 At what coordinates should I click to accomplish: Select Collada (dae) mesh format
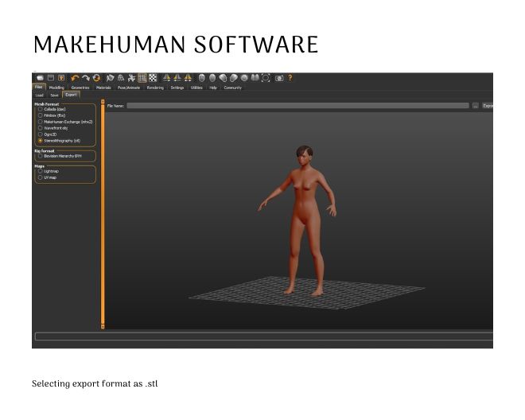[52, 109]
